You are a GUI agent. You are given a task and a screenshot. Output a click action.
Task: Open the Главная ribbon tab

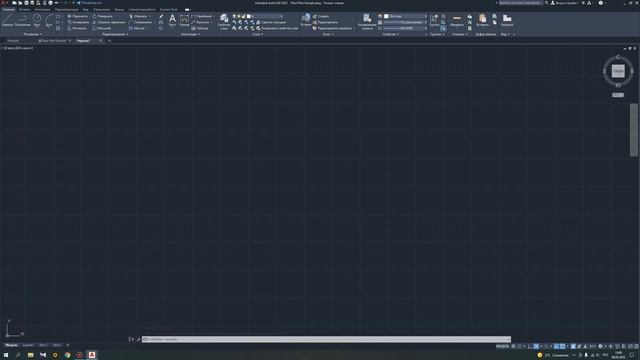(x=8, y=9)
